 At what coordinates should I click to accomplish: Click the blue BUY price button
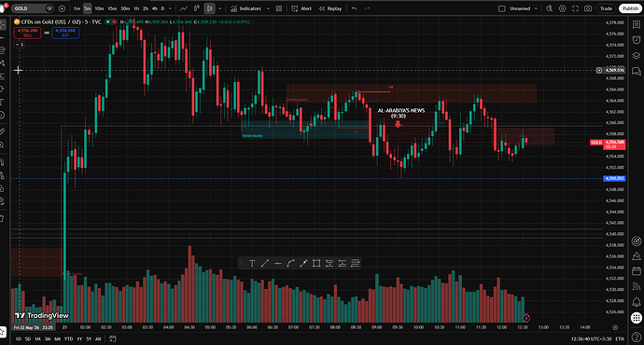65,33
